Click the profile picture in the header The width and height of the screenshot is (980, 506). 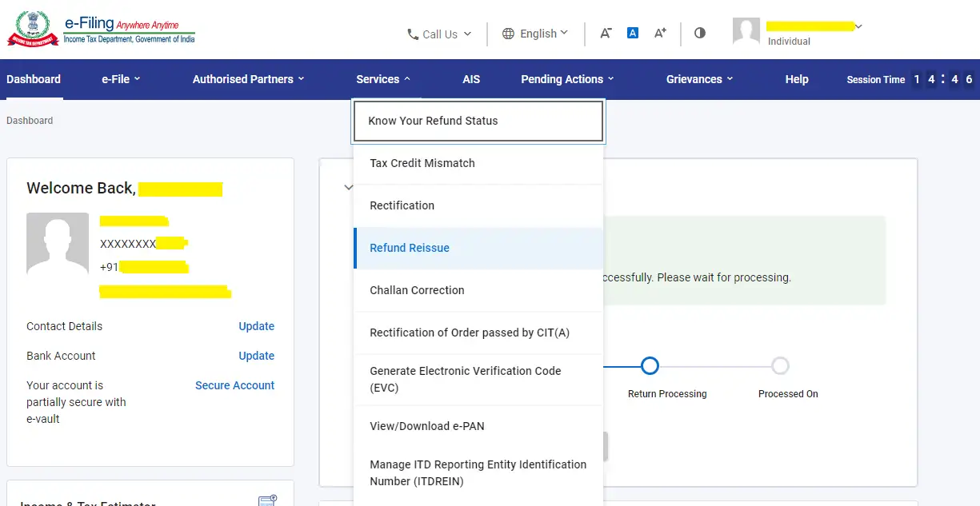click(x=746, y=31)
